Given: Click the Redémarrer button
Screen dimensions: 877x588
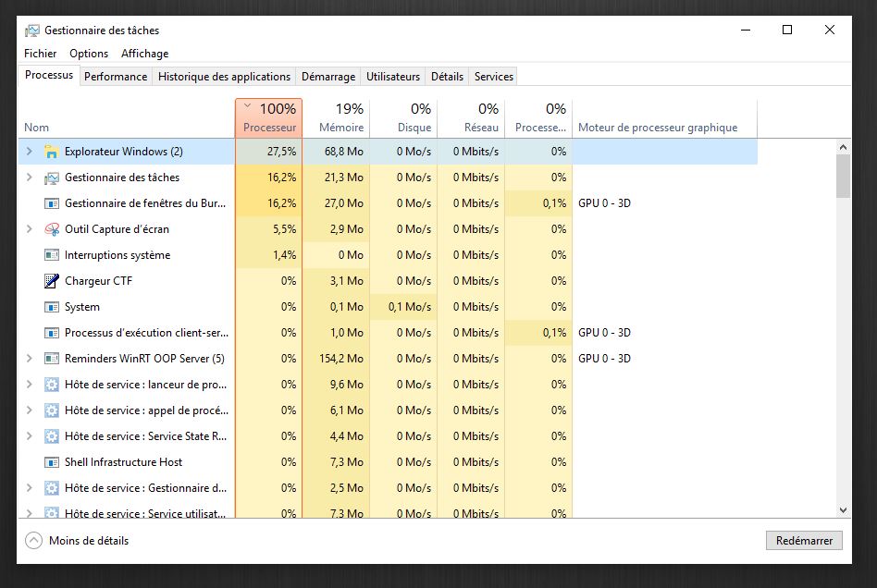Looking at the screenshot, I should (804, 541).
